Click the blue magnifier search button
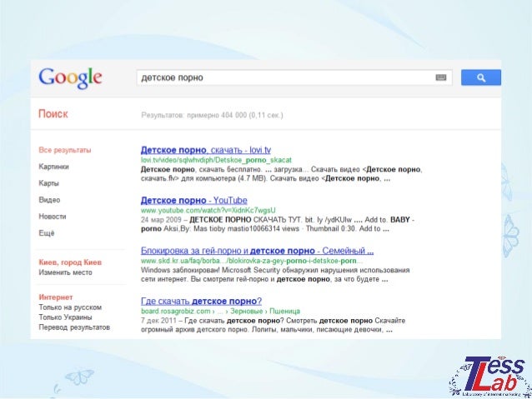532x399 pixels. click(x=481, y=77)
